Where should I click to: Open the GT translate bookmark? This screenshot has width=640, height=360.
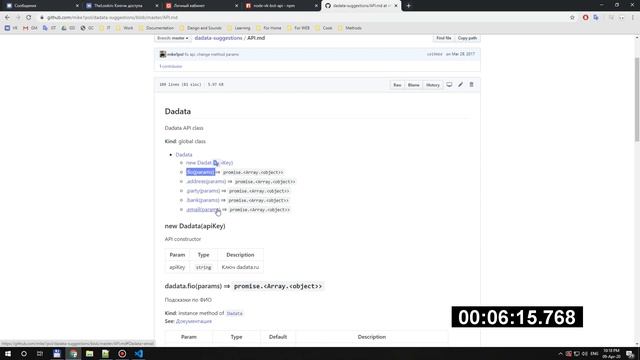pyautogui.click(x=49, y=28)
